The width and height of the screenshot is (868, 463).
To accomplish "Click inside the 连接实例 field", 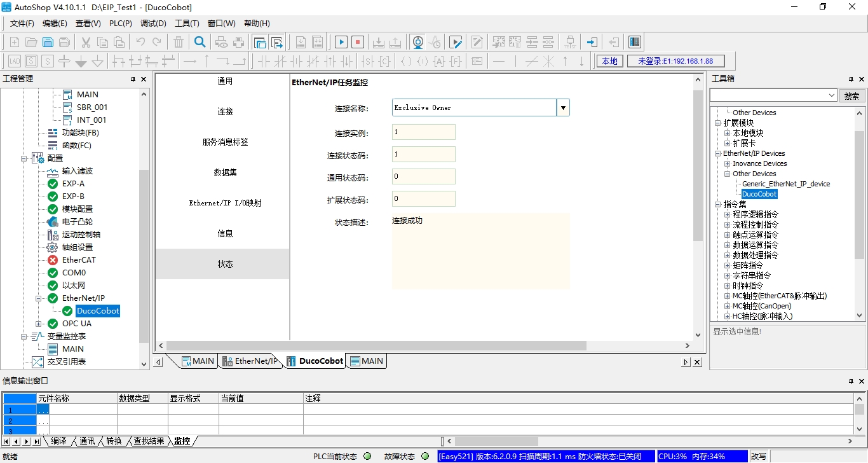I will (x=423, y=132).
